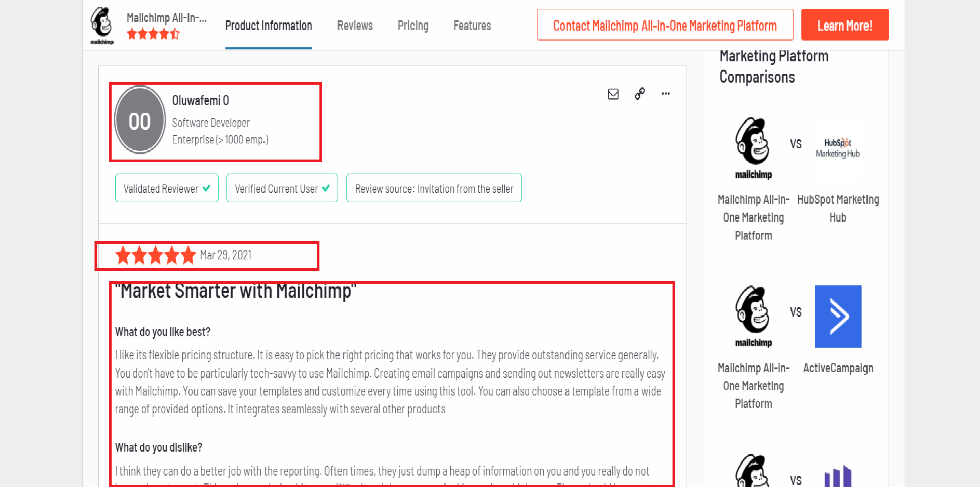The image size is (980, 487).
Task: Go to the Features tab
Action: point(472,25)
